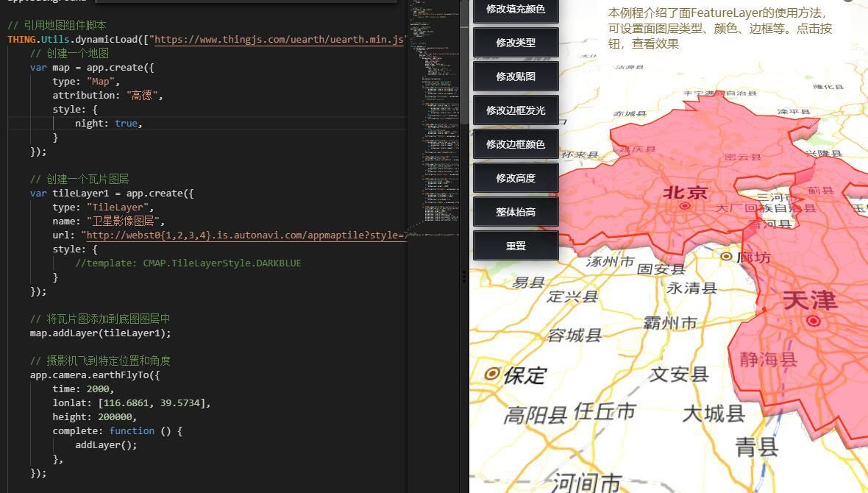Open the uearth.min.js URL link in code
The height and width of the screenshot is (493, 868).
[x=279, y=39]
